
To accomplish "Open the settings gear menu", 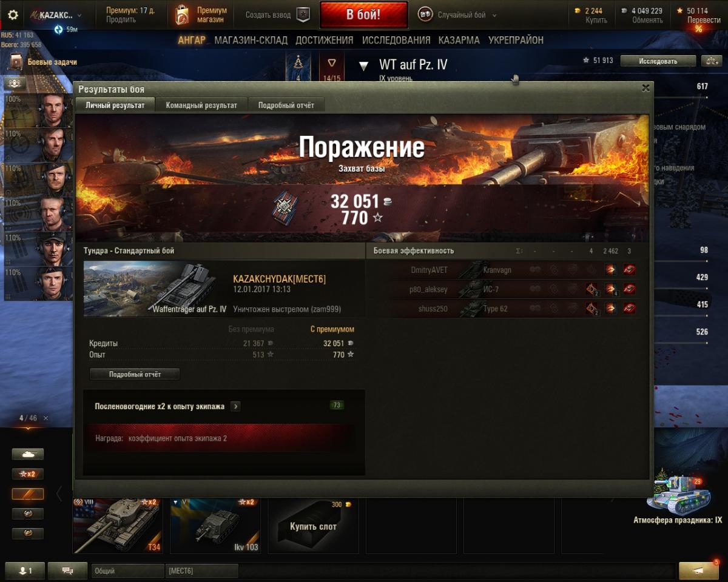I will tap(13, 15).
